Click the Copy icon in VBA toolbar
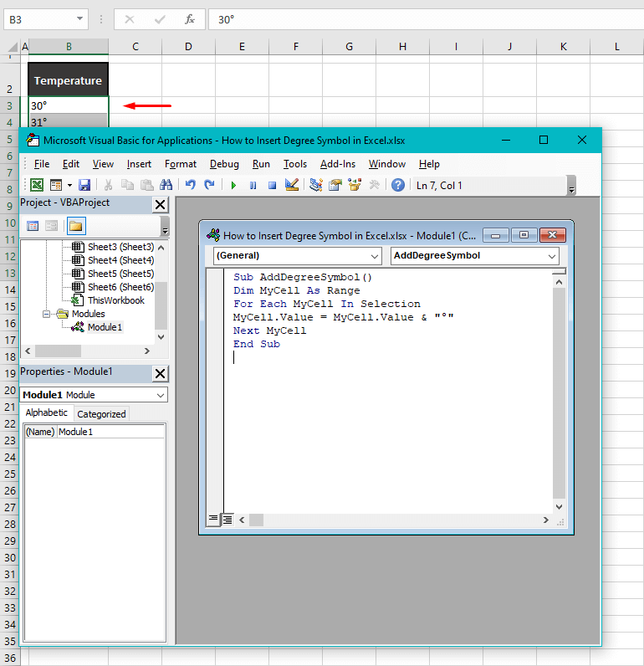 (127, 185)
